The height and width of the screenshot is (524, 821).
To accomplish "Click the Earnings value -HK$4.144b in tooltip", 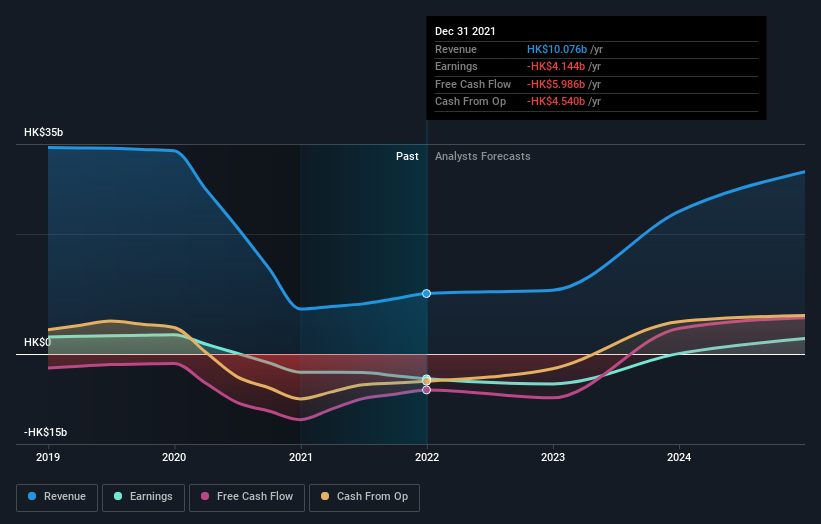I will (556, 66).
